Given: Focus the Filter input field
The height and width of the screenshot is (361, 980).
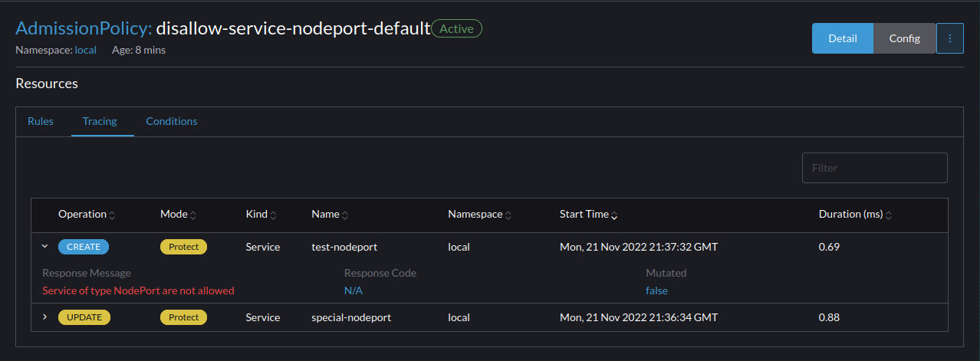Looking at the screenshot, I should tap(874, 168).
